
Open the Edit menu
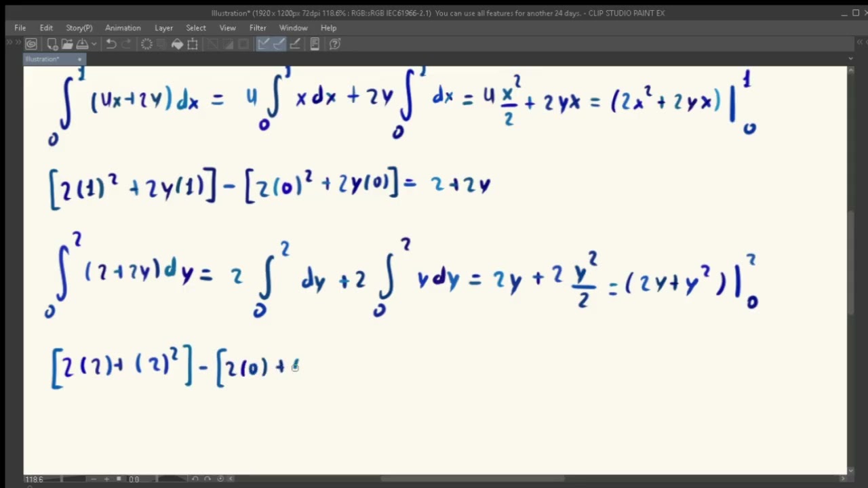pos(46,28)
